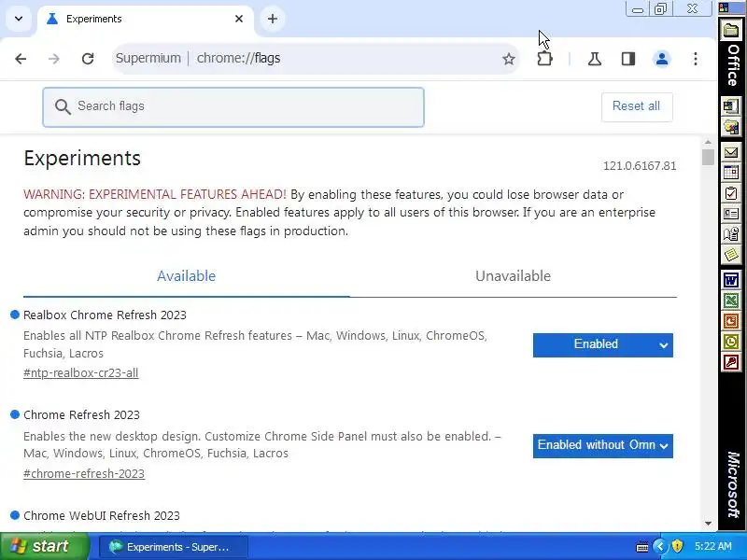The height and width of the screenshot is (560, 747).
Task: Open the profile avatar menu
Action: tap(662, 59)
